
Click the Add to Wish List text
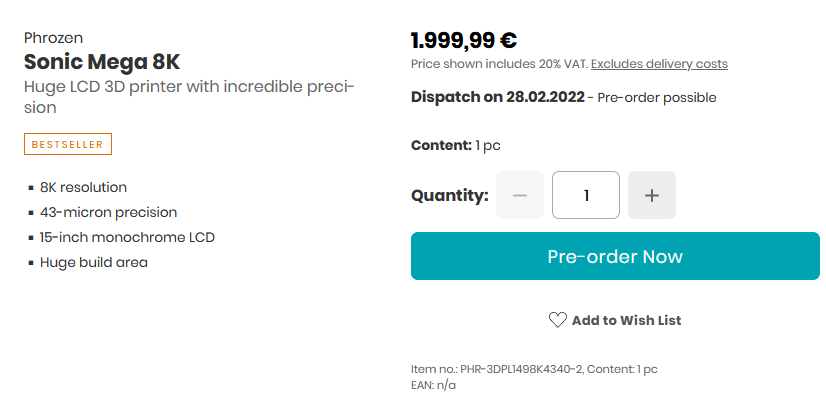[x=626, y=320]
